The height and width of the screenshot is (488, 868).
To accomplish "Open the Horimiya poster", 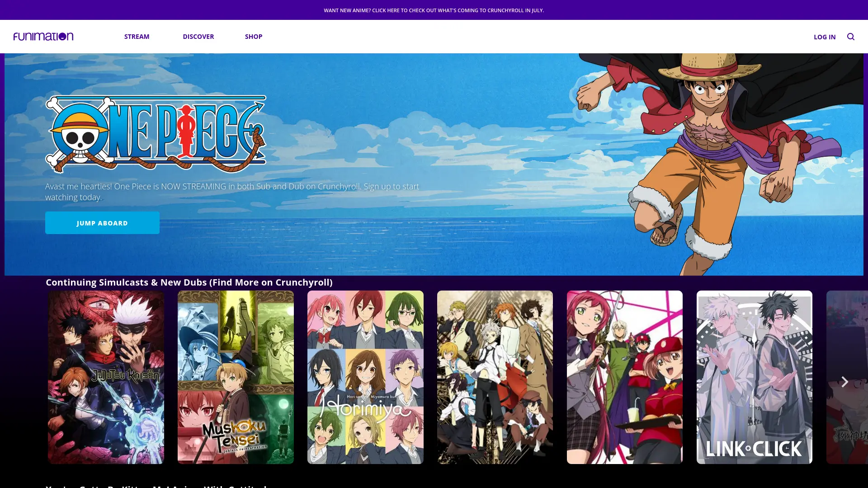I will click(x=365, y=377).
